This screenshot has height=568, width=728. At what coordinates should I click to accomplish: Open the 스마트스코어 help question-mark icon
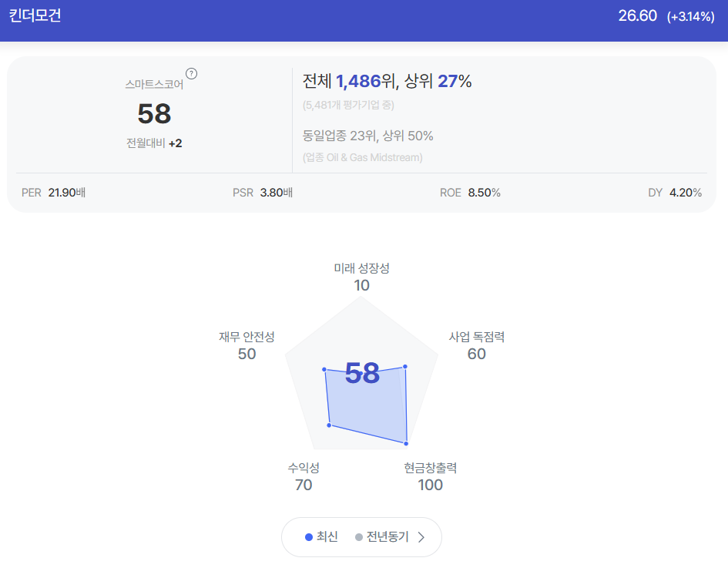point(191,74)
